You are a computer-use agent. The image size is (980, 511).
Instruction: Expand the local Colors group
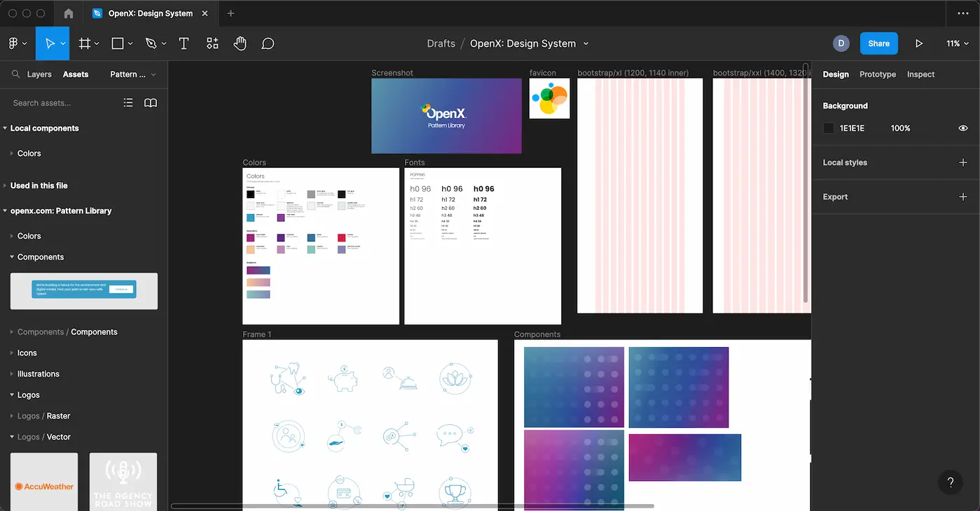click(12, 153)
